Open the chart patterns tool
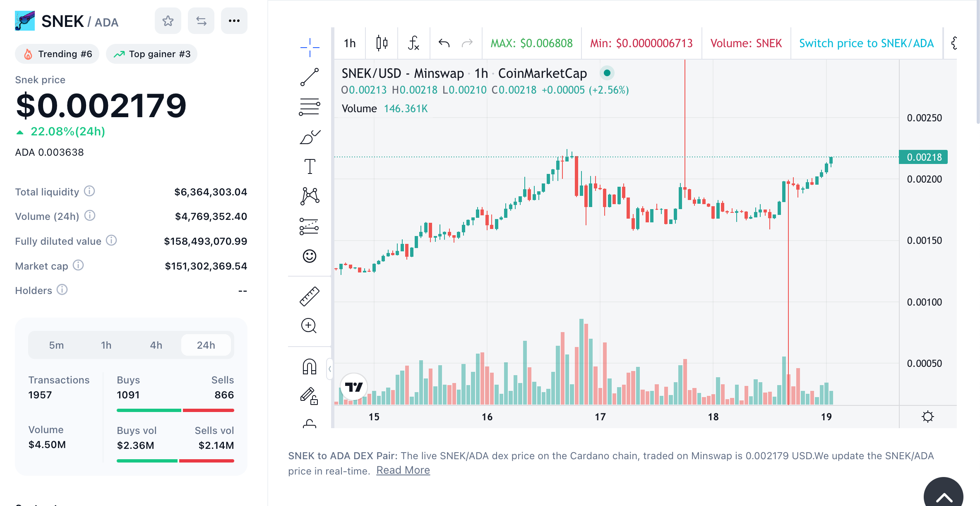 [x=310, y=196]
